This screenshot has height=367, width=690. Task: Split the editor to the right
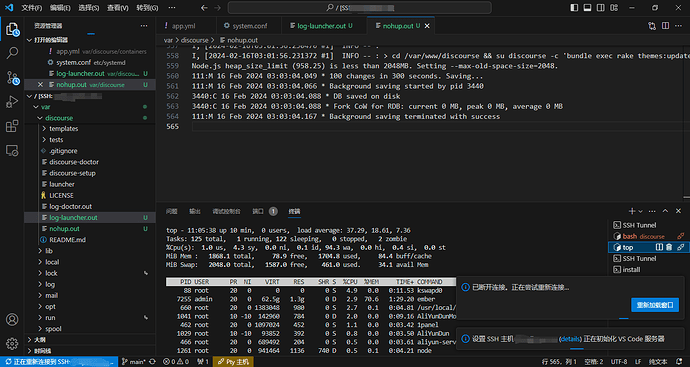coord(665,26)
